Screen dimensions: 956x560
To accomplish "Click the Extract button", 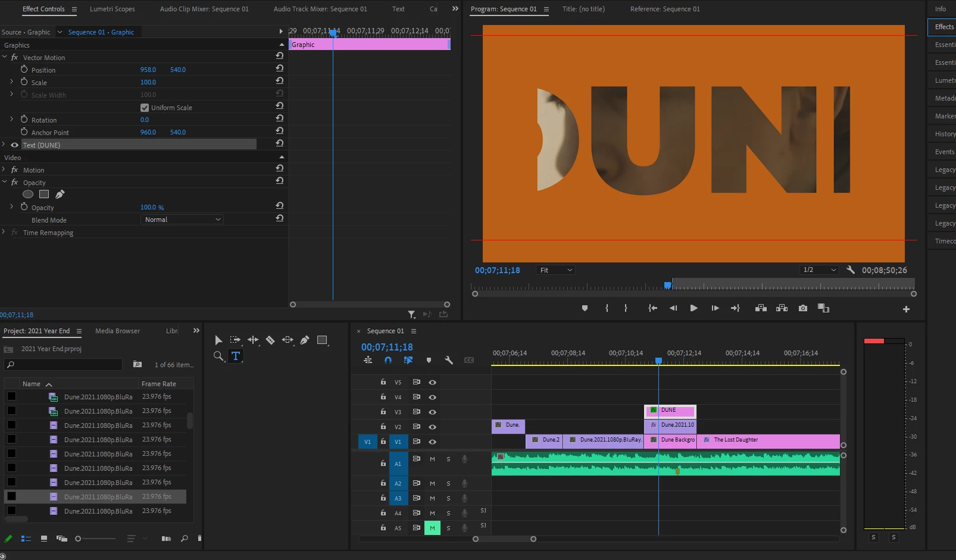I will tap(782, 308).
